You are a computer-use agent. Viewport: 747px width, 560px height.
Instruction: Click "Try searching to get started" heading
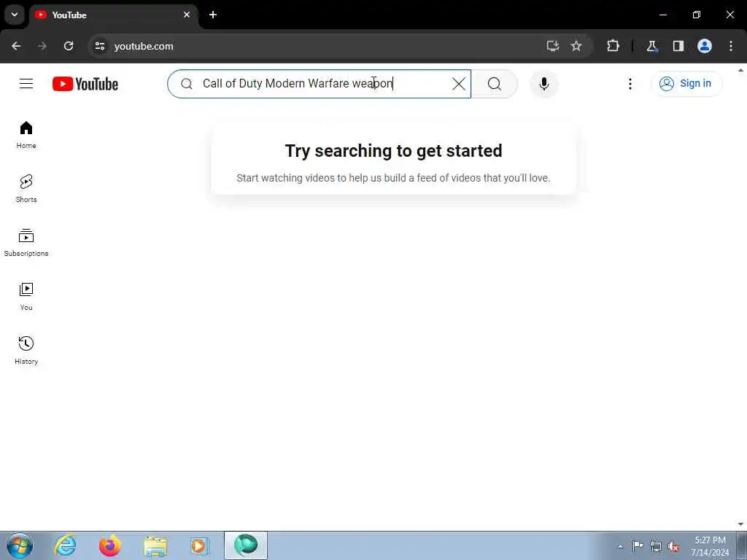[393, 151]
